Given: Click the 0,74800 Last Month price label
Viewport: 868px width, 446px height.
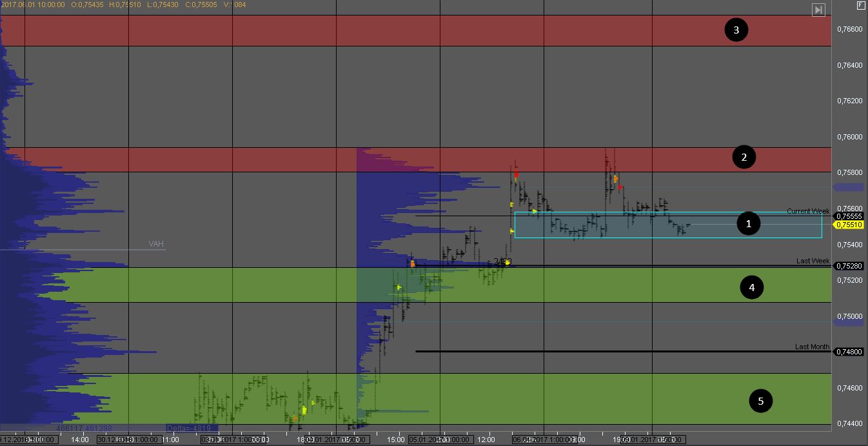Looking at the screenshot, I should click(x=849, y=352).
